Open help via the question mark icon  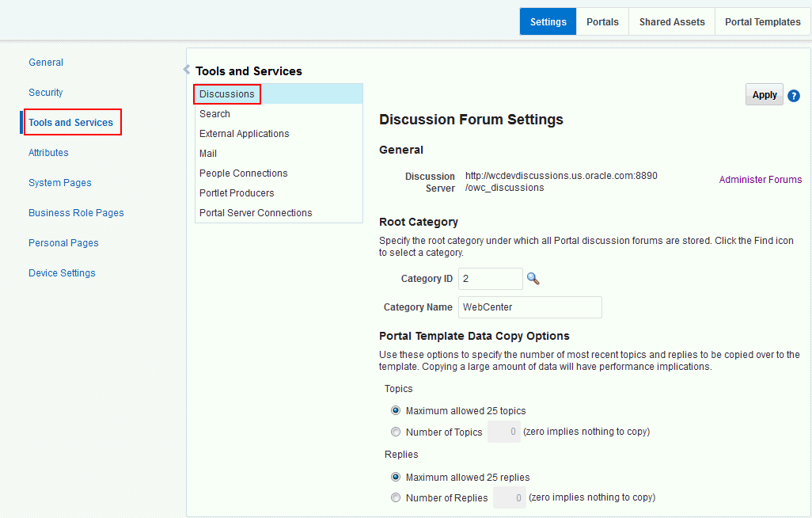coord(794,95)
